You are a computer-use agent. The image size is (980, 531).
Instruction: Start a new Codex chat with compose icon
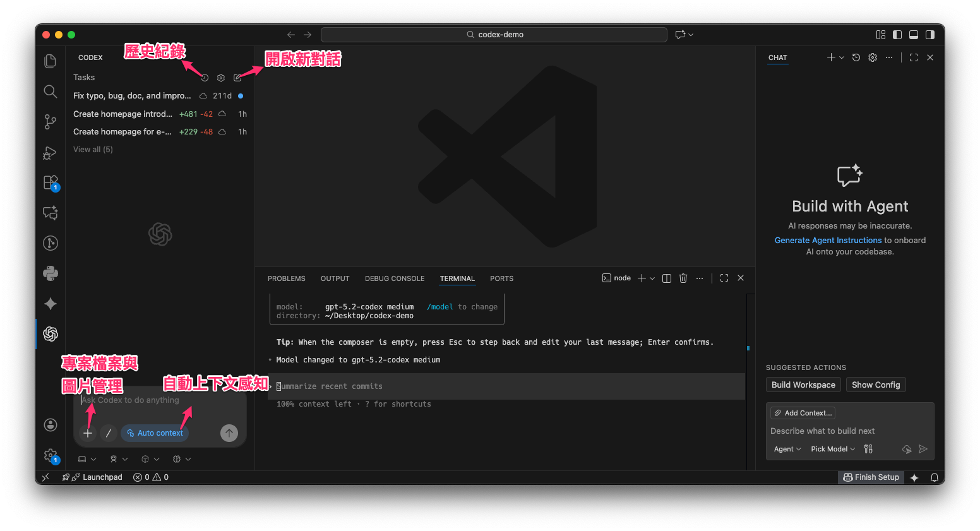[237, 78]
